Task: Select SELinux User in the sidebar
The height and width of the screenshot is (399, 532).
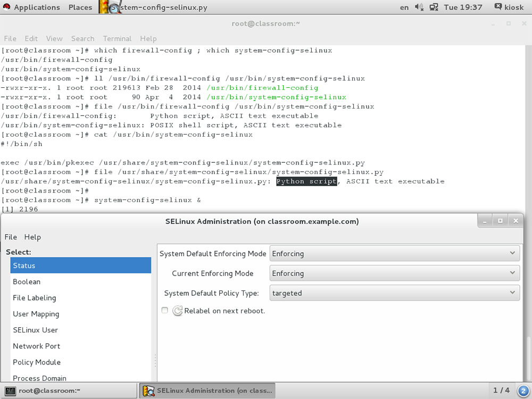Action: click(x=81, y=330)
